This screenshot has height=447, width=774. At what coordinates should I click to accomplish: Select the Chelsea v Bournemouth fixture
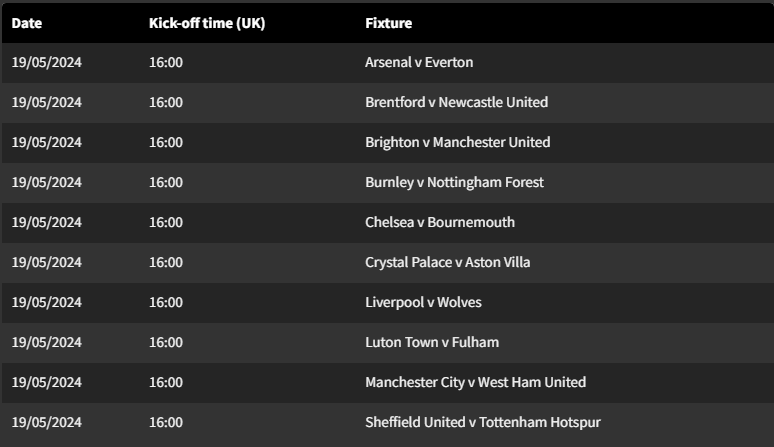[x=440, y=222]
